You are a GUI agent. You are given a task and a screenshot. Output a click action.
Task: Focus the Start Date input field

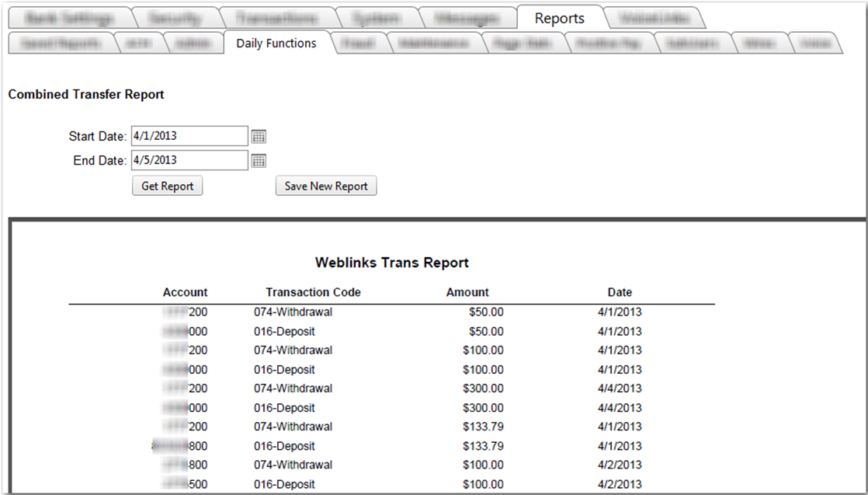pos(189,136)
